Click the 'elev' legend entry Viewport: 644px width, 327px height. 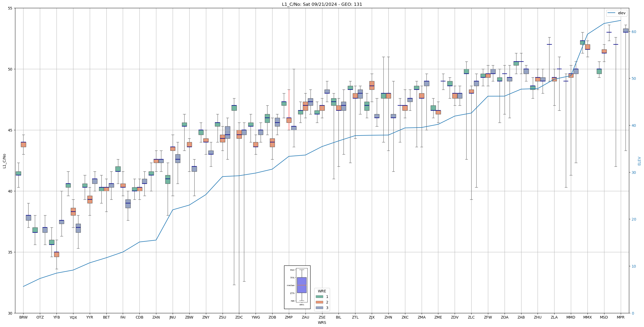[x=617, y=13]
